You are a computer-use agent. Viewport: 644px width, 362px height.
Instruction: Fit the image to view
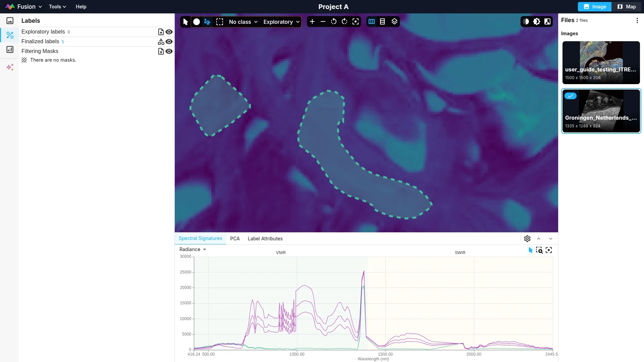(x=356, y=22)
